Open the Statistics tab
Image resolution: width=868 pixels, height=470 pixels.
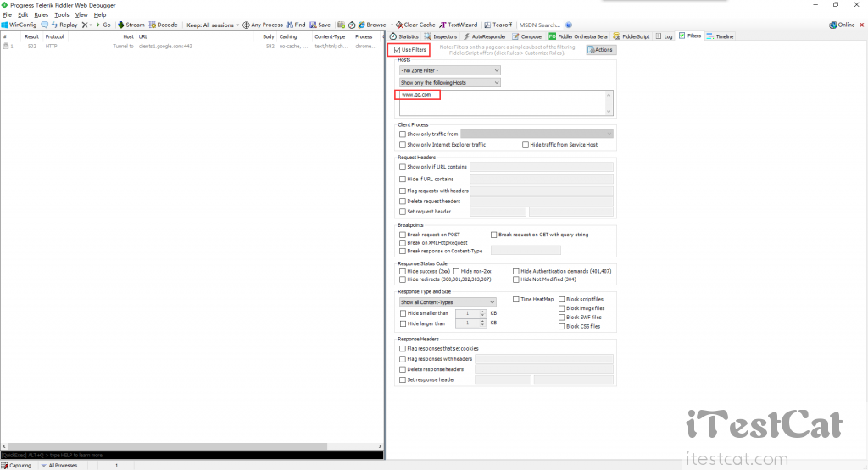pyautogui.click(x=404, y=36)
